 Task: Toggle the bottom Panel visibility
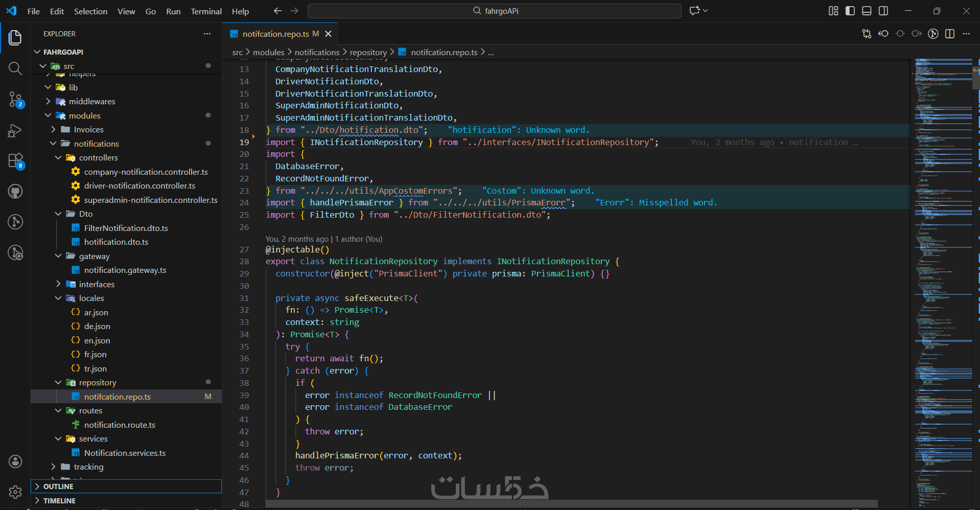(867, 11)
